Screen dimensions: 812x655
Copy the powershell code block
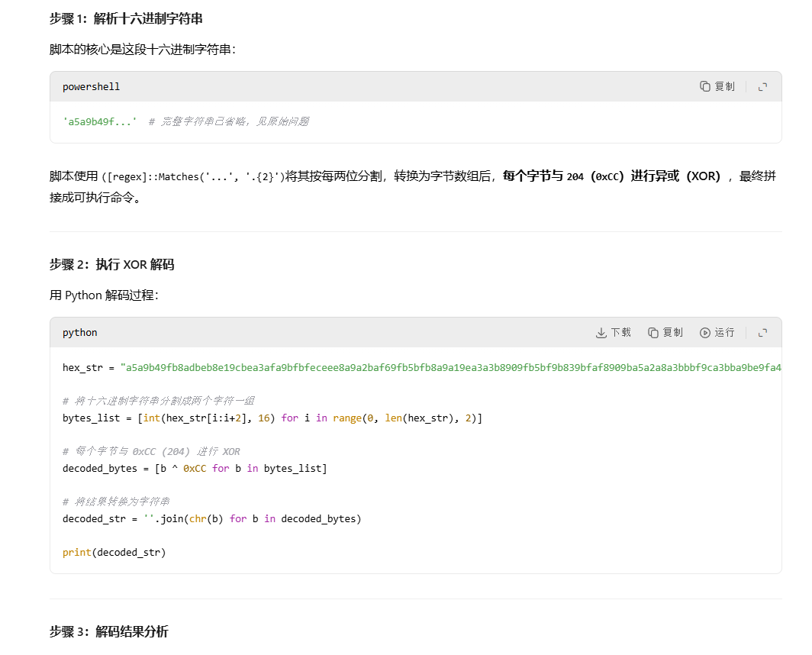point(717,87)
